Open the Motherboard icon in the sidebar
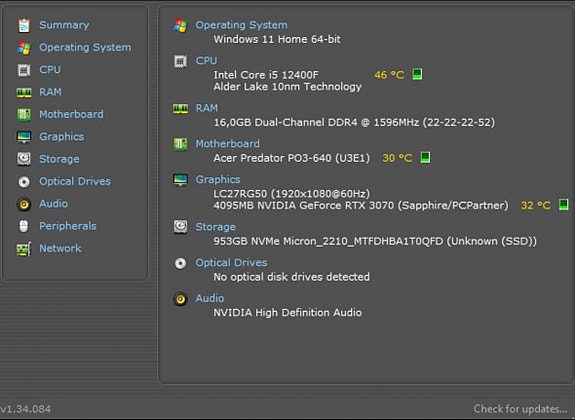575x420 pixels. point(24,114)
